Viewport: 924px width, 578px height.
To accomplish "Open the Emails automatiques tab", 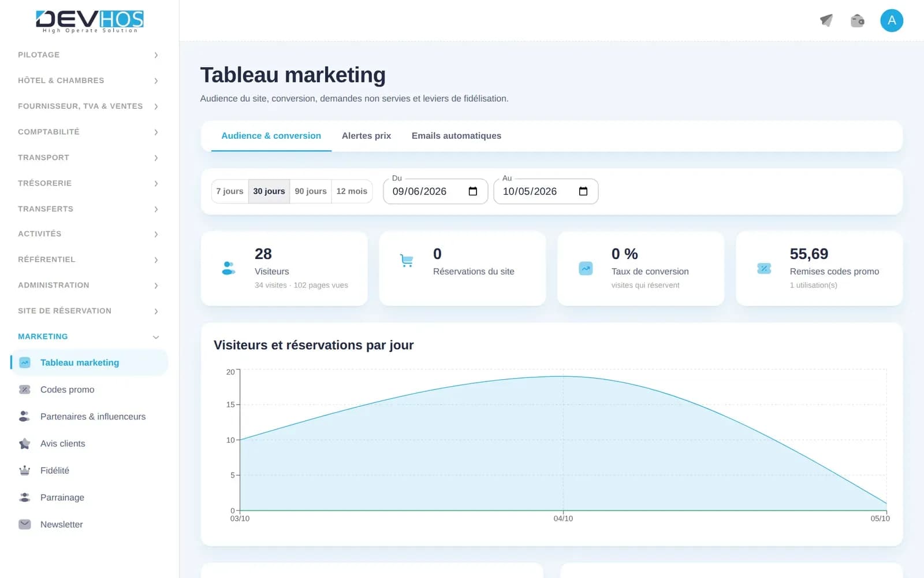I will coord(456,136).
